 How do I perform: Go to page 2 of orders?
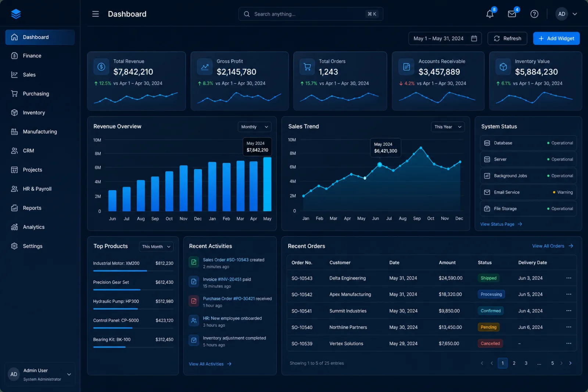(514, 363)
